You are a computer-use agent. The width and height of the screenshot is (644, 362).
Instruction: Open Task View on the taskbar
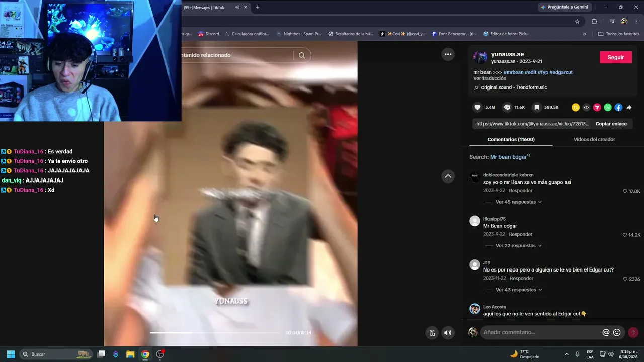pos(101,354)
